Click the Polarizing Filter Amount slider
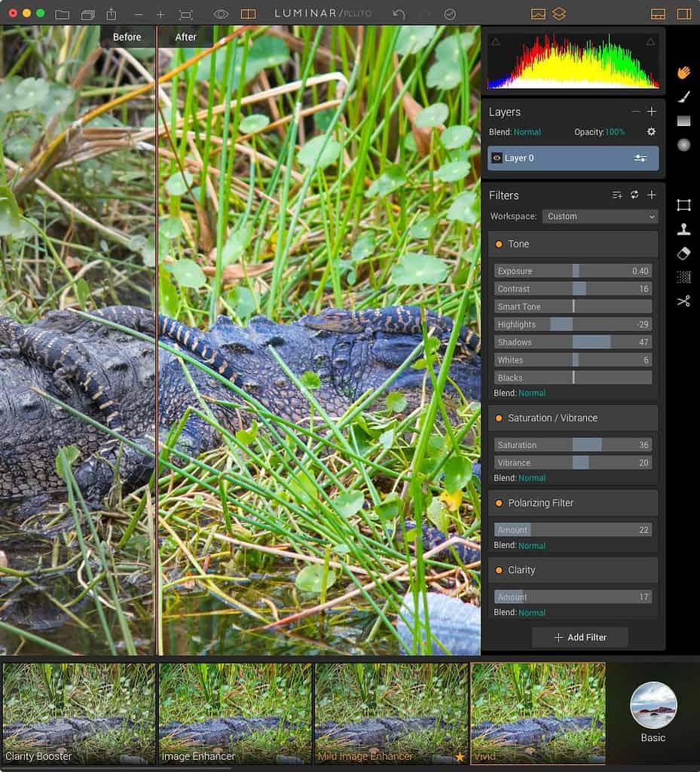Screen dimensions: 700x772 coord(573,530)
